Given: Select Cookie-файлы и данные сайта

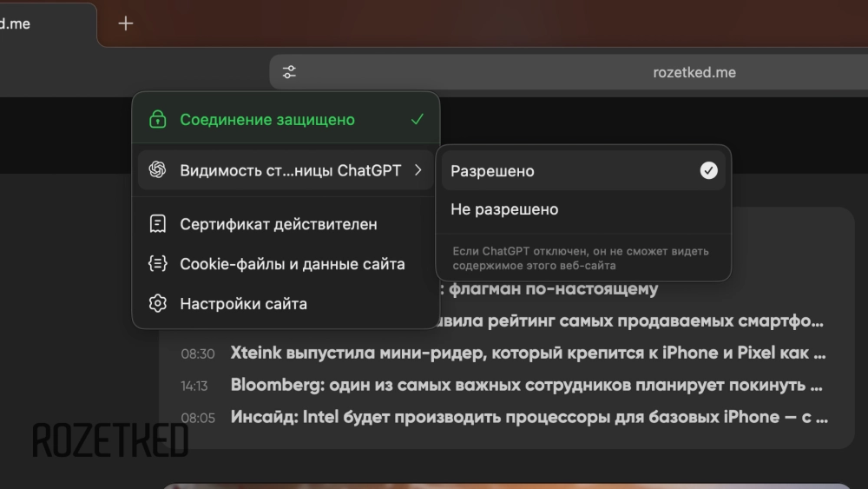Looking at the screenshot, I should [292, 264].
